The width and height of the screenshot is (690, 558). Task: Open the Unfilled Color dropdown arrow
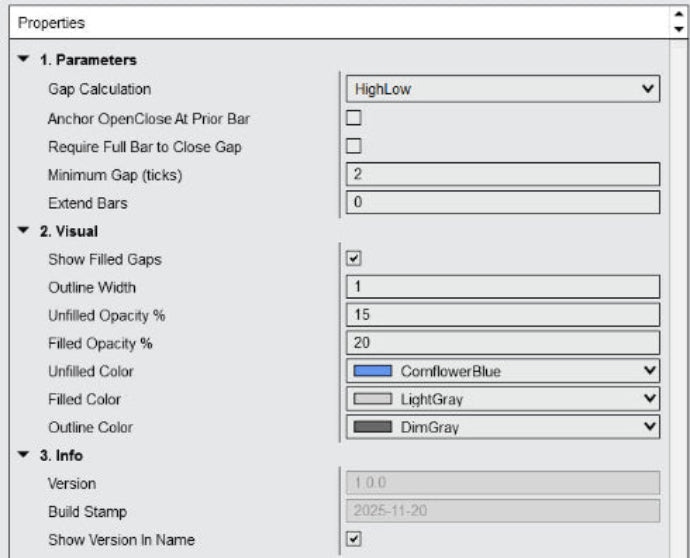[650, 371]
